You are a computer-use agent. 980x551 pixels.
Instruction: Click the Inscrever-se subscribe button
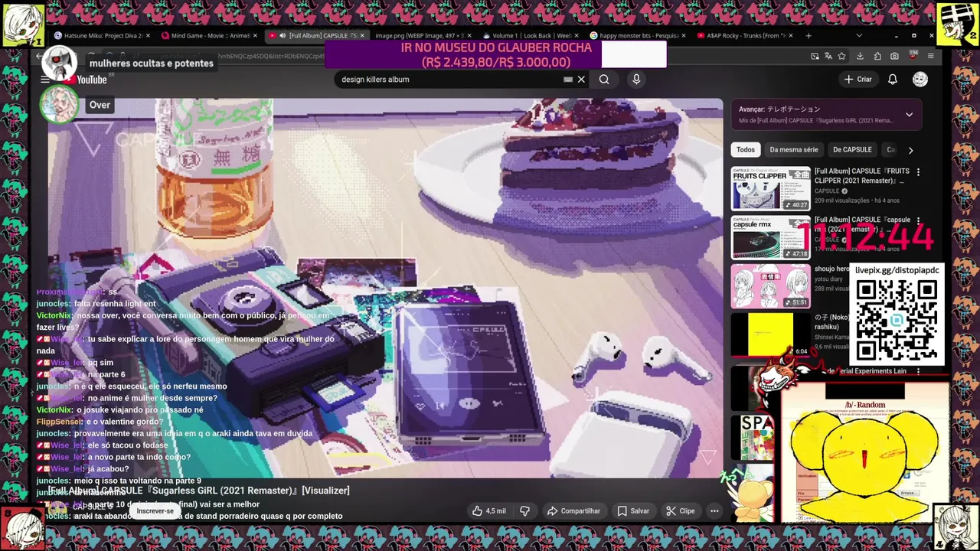tap(155, 510)
